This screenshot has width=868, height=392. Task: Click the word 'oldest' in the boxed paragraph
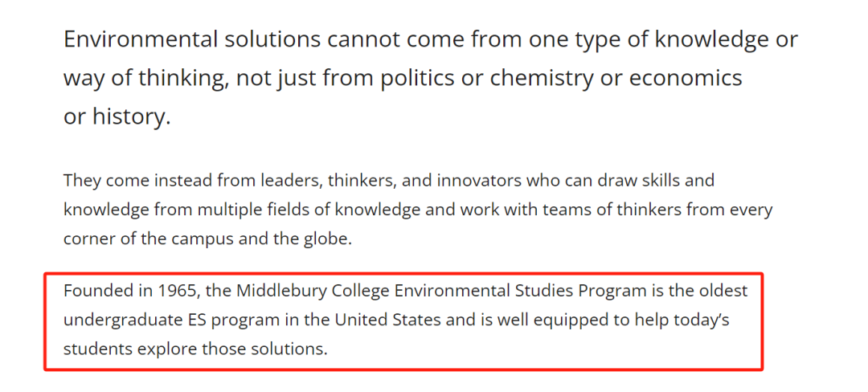coord(723,290)
